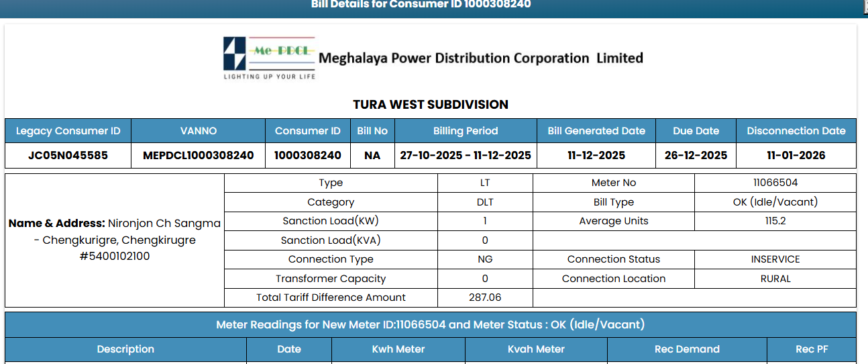Click the 'Type' row label
The image size is (868, 364).
click(331, 183)
